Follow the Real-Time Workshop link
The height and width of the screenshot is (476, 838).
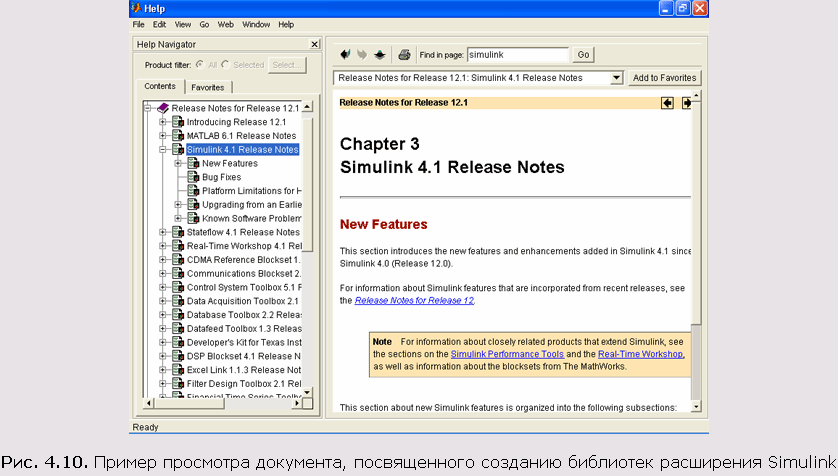click(x=640, y=354)
